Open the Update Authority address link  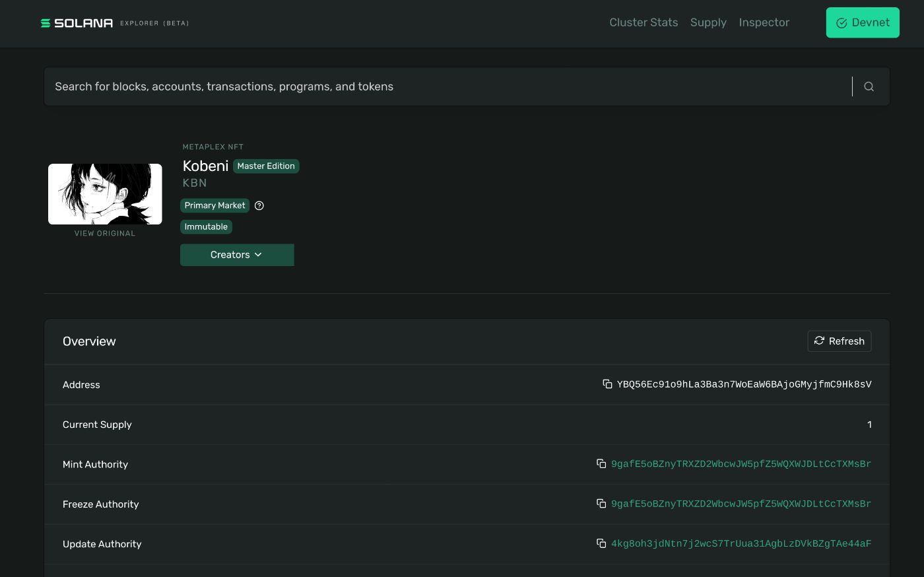click(741, 544)
